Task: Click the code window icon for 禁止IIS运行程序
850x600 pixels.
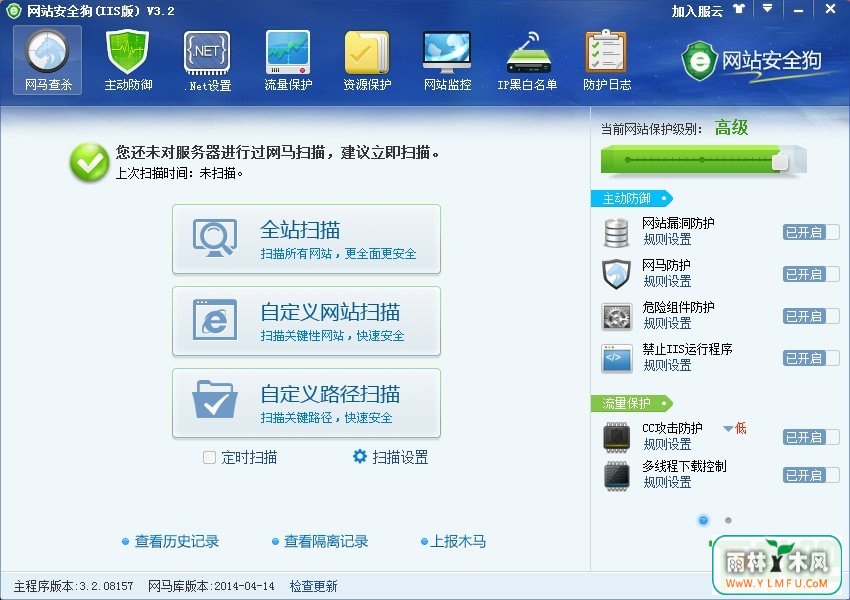Action: click(x=617, y=358)
